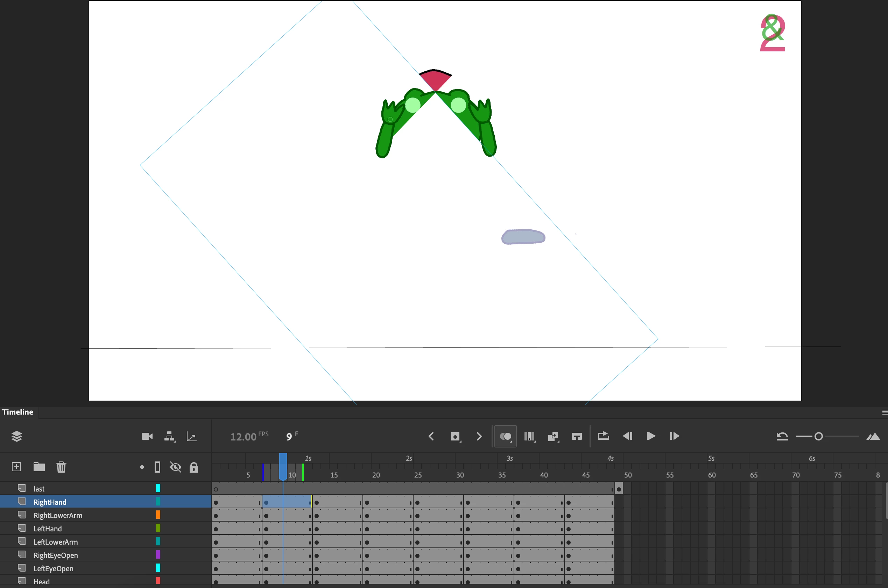Toggle show all layers as outlines
The image size is (888, 588).
click(157, 467)
